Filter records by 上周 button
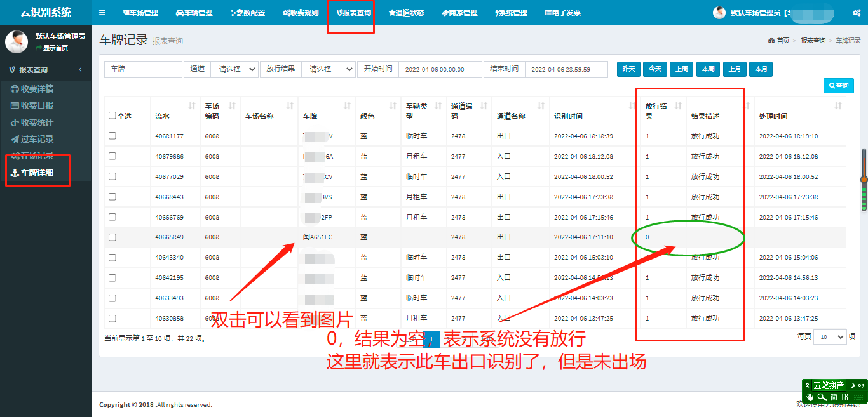Viewport: 868px width, 417px height. (681, 69)
